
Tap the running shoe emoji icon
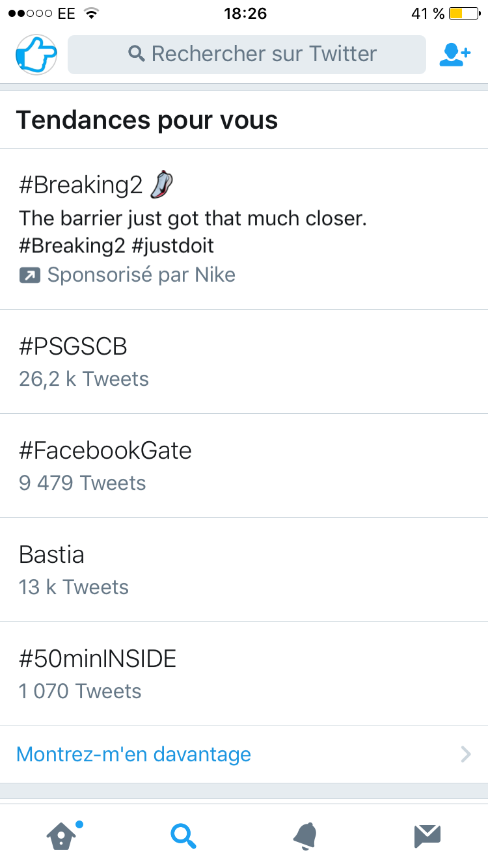161,185
